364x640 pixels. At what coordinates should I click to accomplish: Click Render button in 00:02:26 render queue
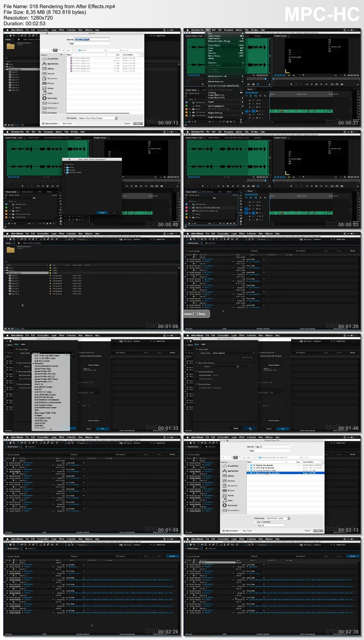[x=172, y=556]
